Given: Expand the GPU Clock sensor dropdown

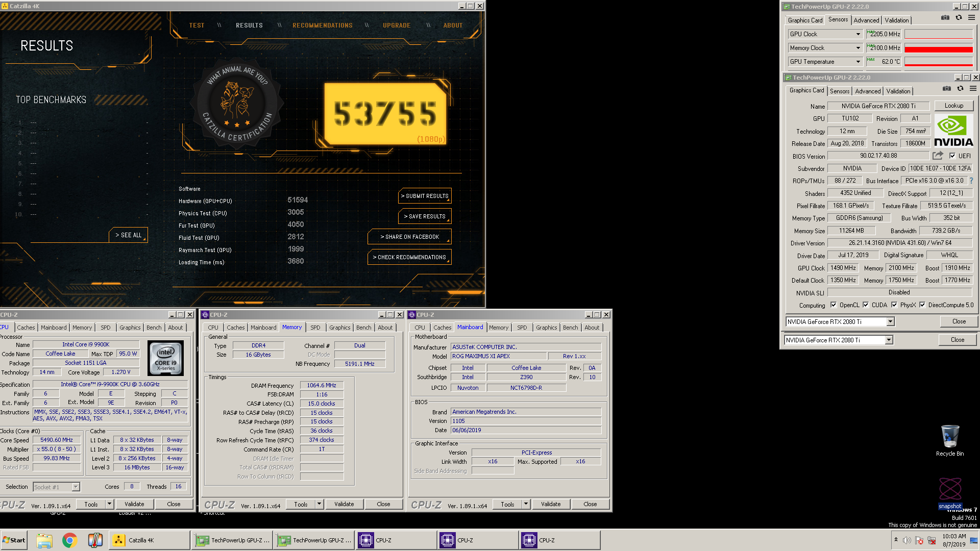Looking at the screenshot, I should (x=858, y=34).
